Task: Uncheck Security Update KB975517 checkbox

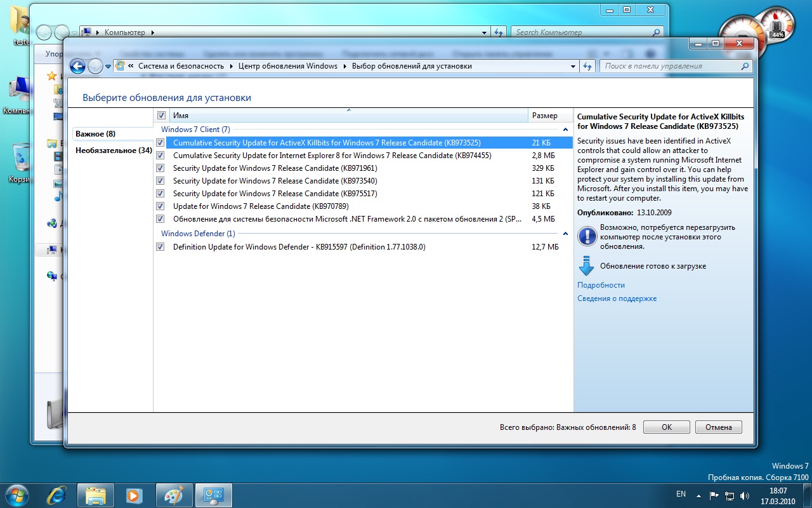Action: [160, 194]
